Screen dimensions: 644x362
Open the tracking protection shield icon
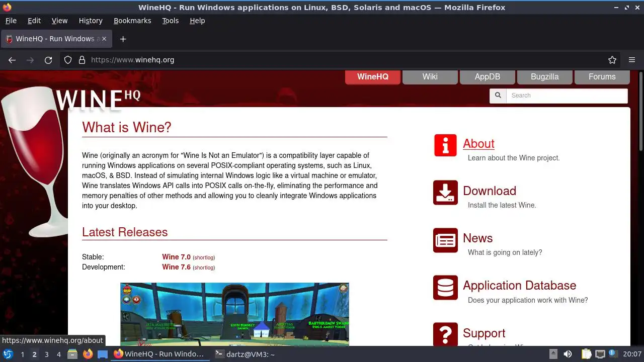tap(68, 60)
